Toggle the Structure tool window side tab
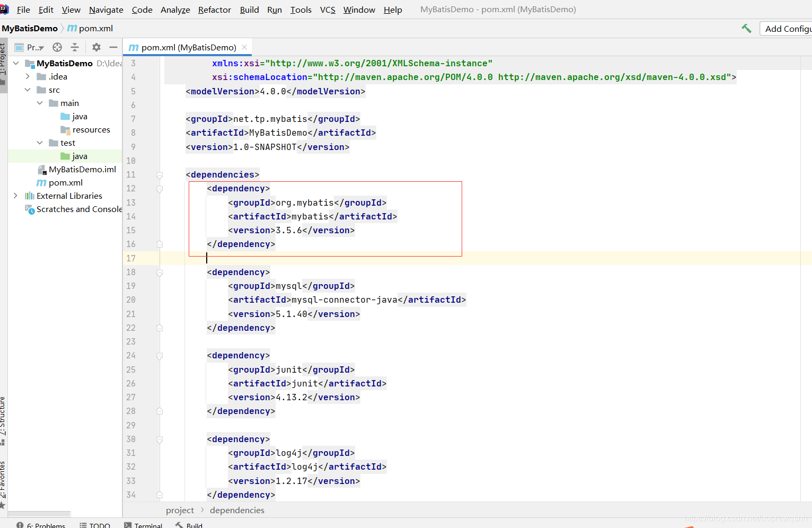Image resolution: width=812 pixels, height=528 pixels. click(3, 420)
